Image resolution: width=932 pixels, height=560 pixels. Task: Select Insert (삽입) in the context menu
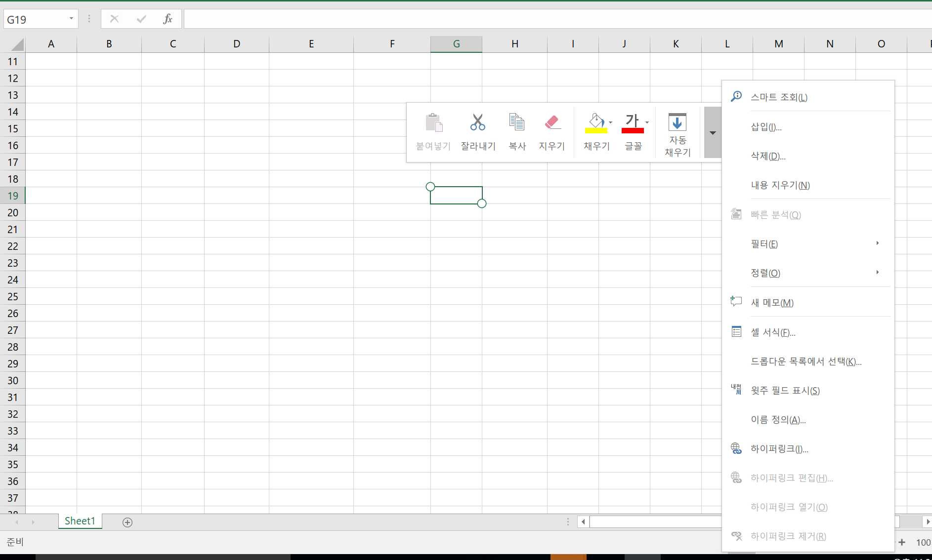(x=766, y=127)
